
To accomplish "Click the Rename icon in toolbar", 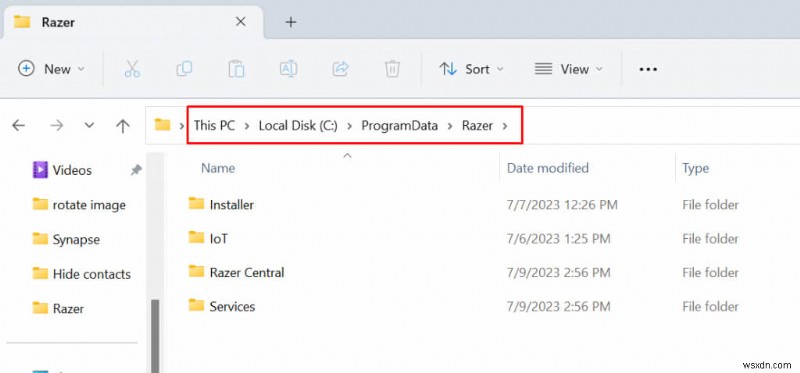I will tap(288, 69).
